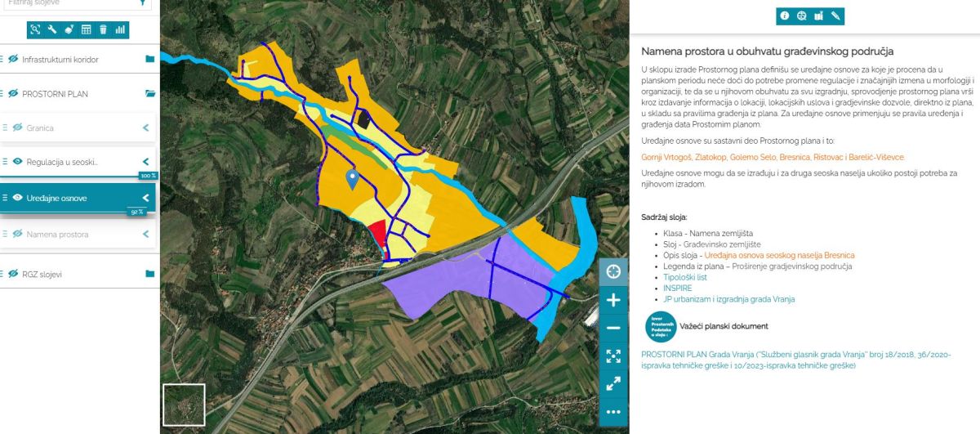Open the Tipološki list link
980x434 pixels.
click(x=685, y=277)
